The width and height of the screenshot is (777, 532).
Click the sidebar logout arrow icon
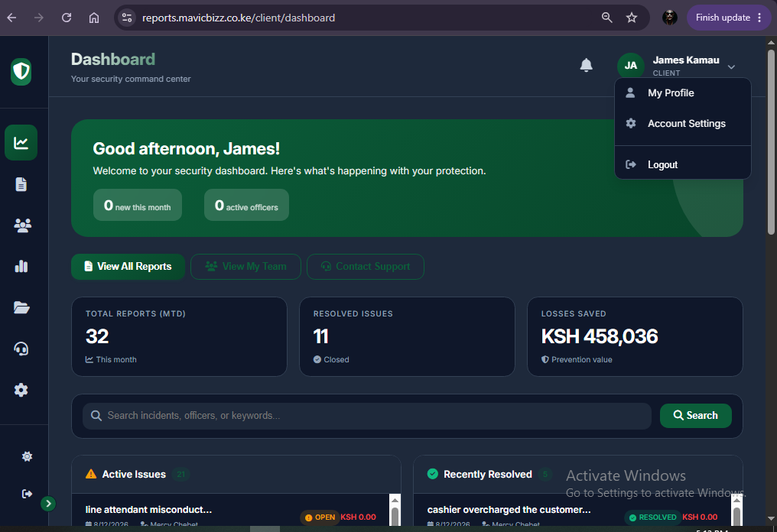(x=28, y=493)
